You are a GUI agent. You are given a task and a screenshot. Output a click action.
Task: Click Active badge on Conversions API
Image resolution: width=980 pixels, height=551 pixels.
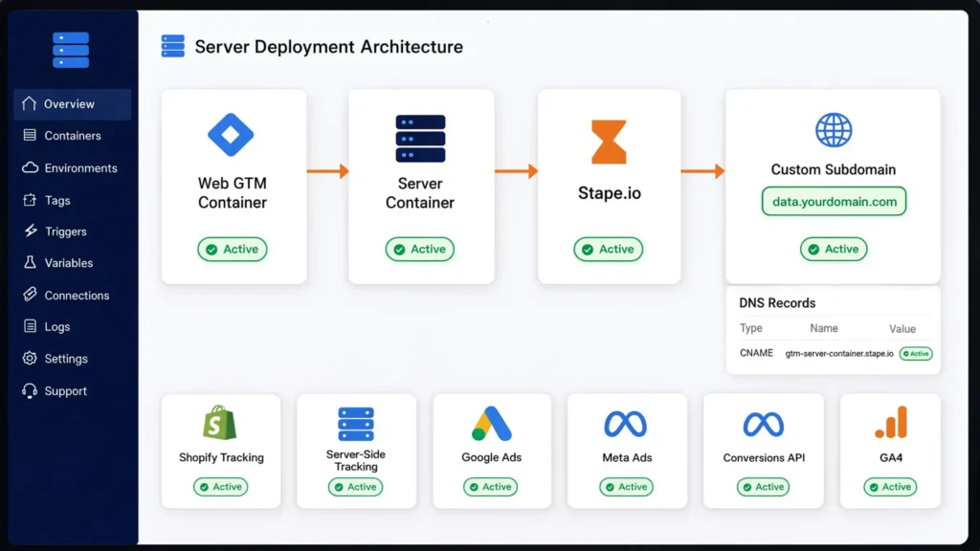(763, 487)
